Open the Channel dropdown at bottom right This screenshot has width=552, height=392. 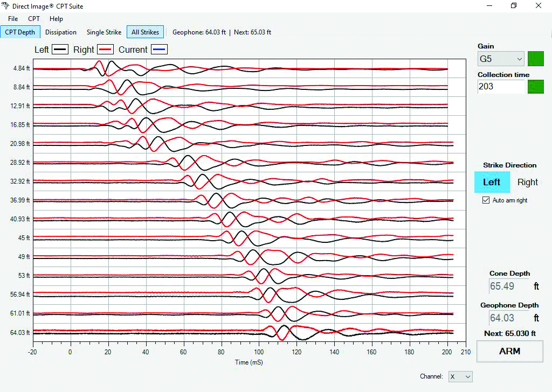(x=460, y=376)
